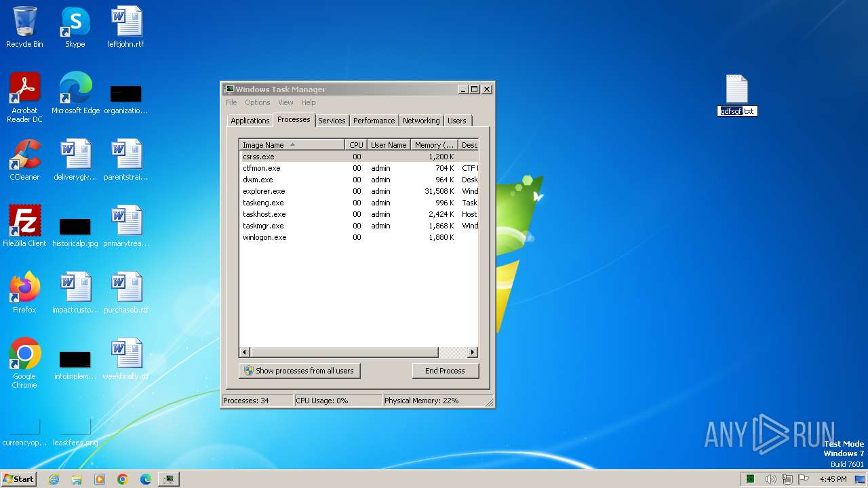This screenshot has height=488, width=868.
Task: Select csrss.exe process row
Action: (x=359, y=157)
